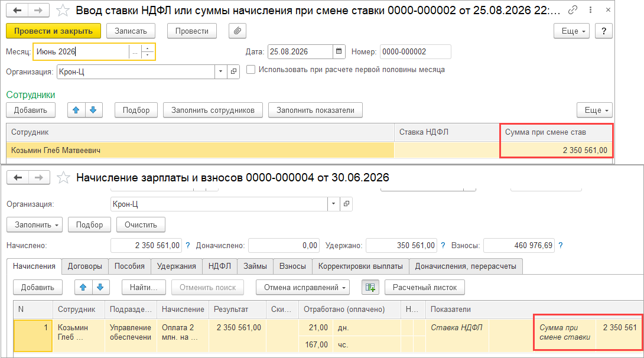Toggle 'Использовать при расчете первой половины месяца'
Image resolution: width=644 pixels, height=358 pixels.
pyautogui.click(x=251, y=69)
